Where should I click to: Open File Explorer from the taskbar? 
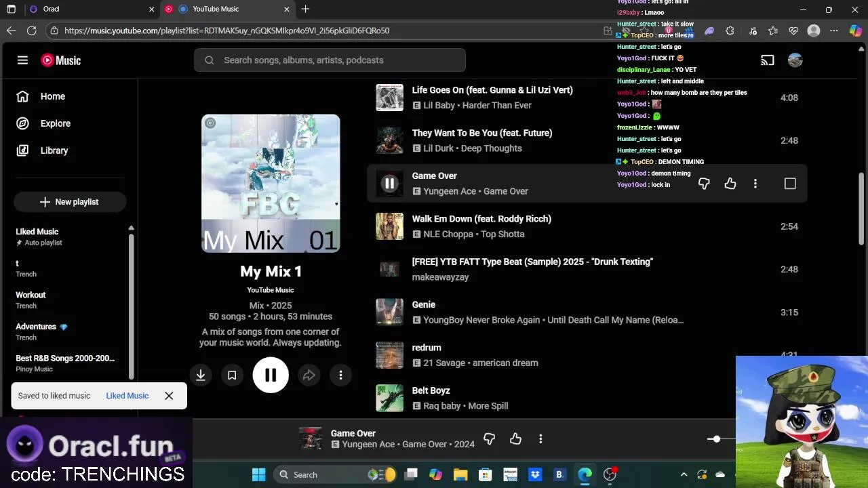click(460, 474)
